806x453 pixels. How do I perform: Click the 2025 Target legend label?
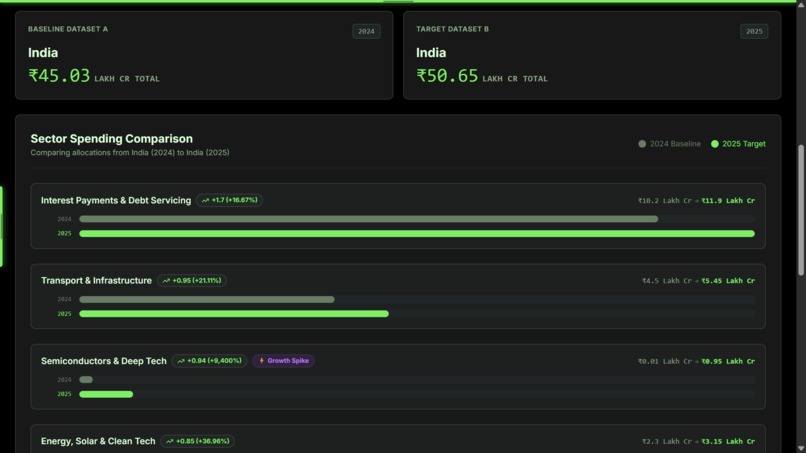click(744, 144)
